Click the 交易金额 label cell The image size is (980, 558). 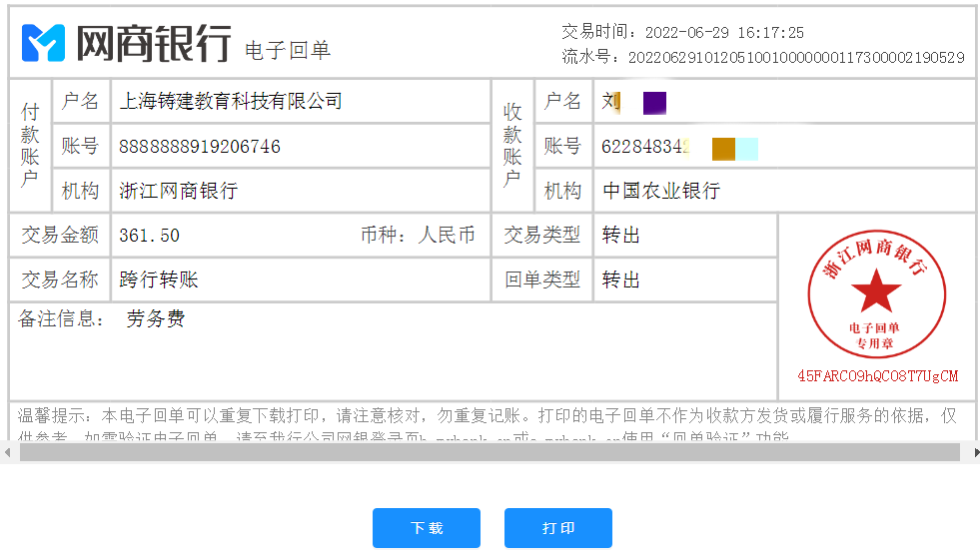coord(60,235)
